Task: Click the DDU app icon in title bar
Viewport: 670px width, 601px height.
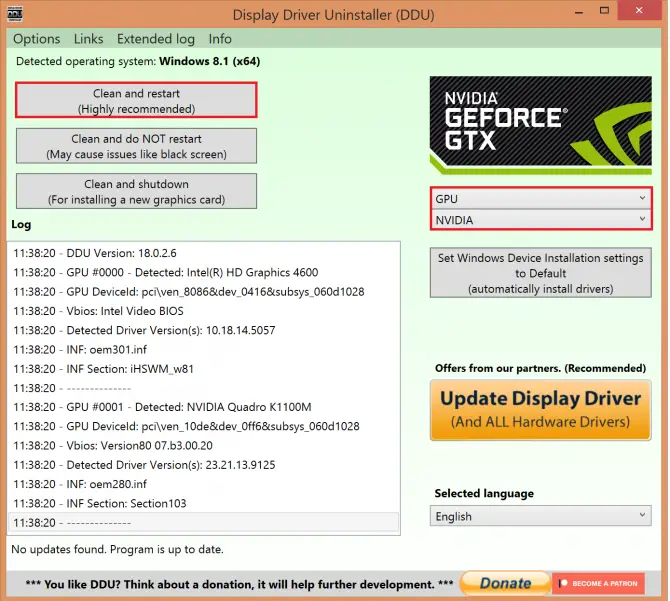Action: [x=15, y=15]
